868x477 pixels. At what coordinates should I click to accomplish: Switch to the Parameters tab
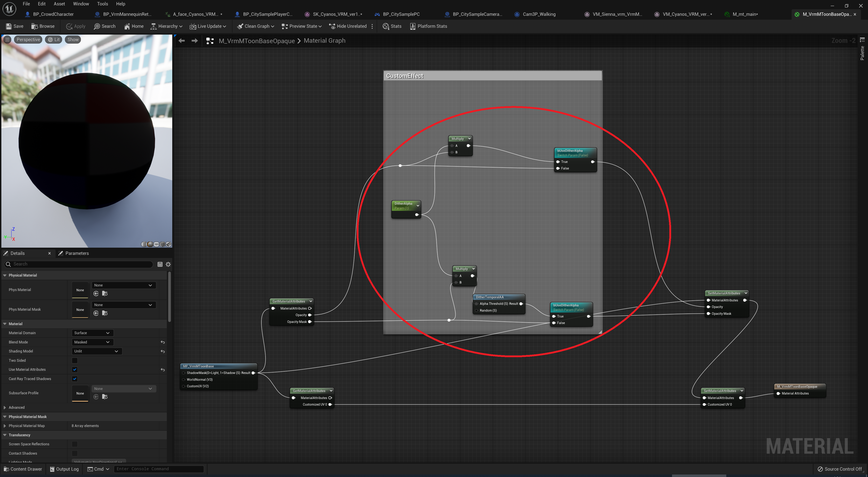click(77, 253)
